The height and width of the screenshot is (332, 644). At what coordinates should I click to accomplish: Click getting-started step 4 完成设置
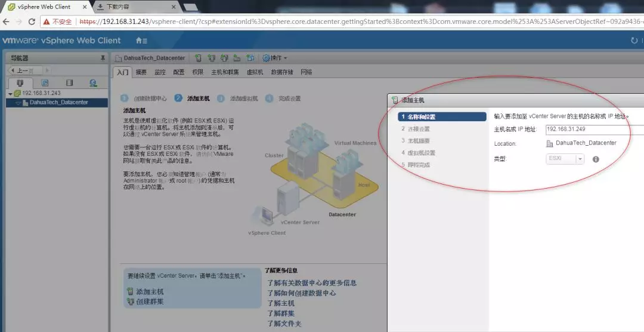click(x=283, y=99)
